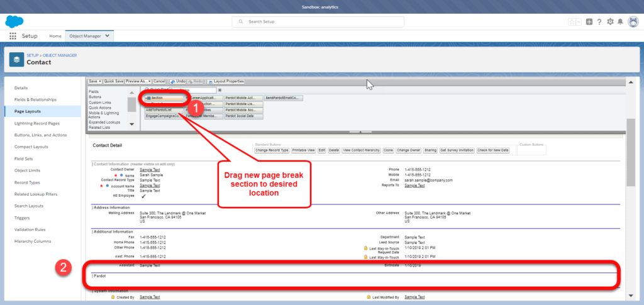The height and width of the screenshot is (305, 644).
Task: Click the Quick Save button
Action: pos(114,81)
